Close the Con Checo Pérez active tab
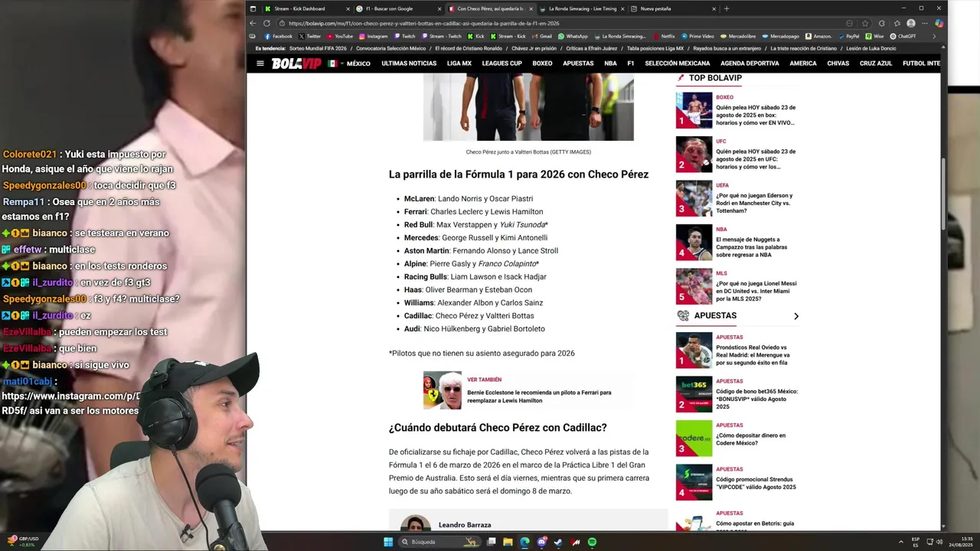The height and width of the screenshot is (551, 980). click(532, 8)
